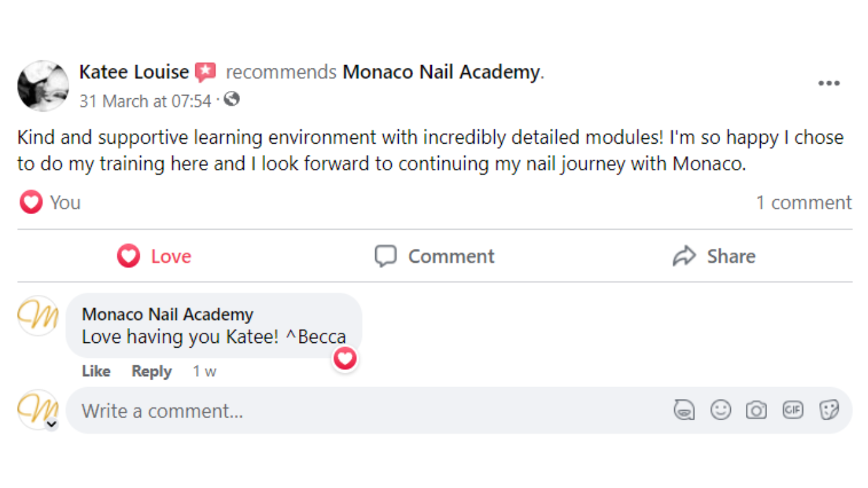Switch commenting profile via avatar arrow

click(52, 424)
